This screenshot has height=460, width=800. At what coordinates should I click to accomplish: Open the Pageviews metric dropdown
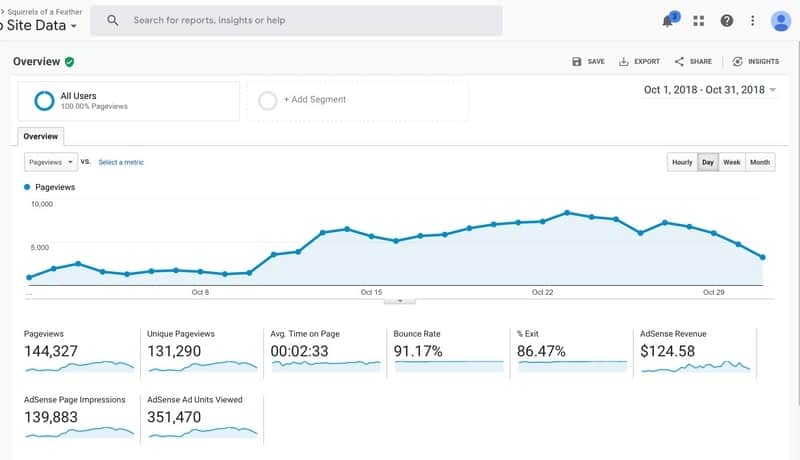[x=51, y=162]
